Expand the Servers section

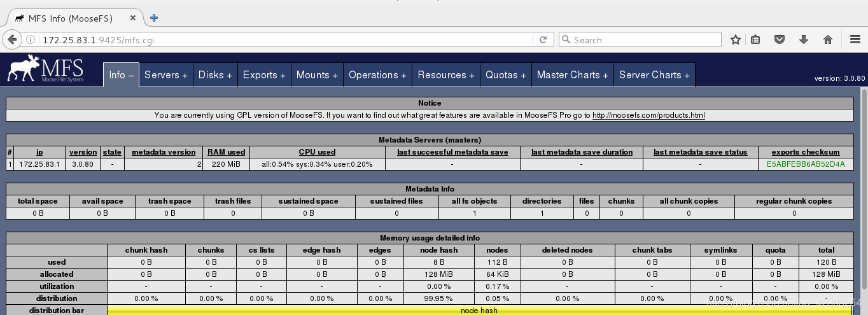(165, 75)
